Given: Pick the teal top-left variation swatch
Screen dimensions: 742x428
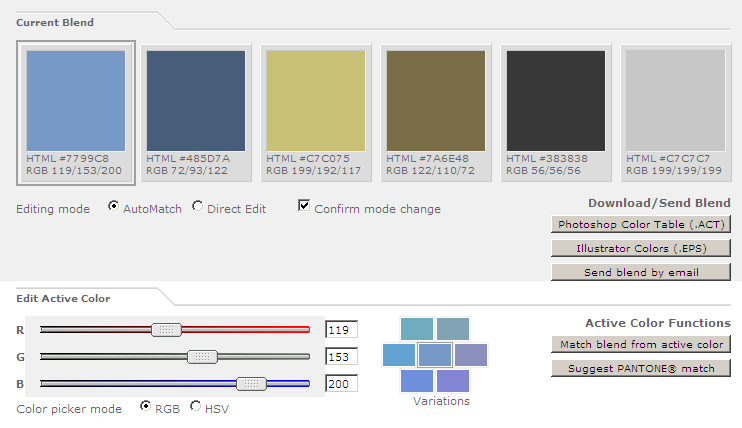Looking at the screenshot, I should [x=417, y=329].
